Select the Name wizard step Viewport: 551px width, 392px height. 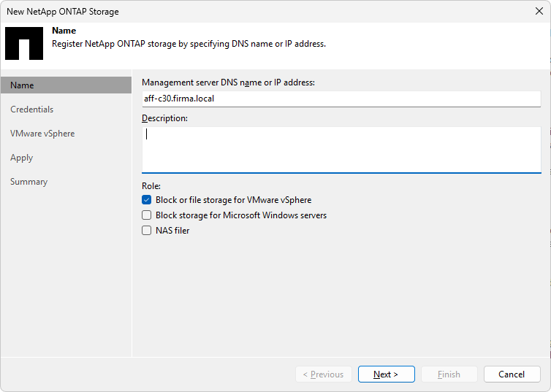[66, 85]
